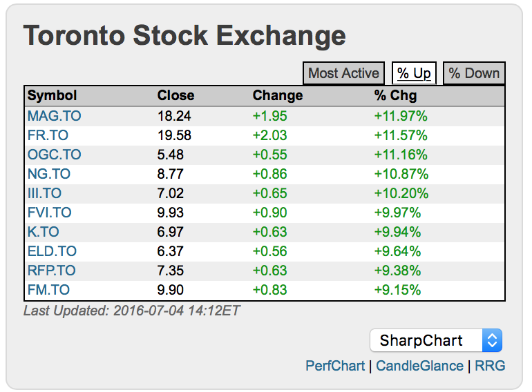This screenshot has height=392, width=532.
Task: Open the FVI.TO symbol link
Action: coord(48,213)
